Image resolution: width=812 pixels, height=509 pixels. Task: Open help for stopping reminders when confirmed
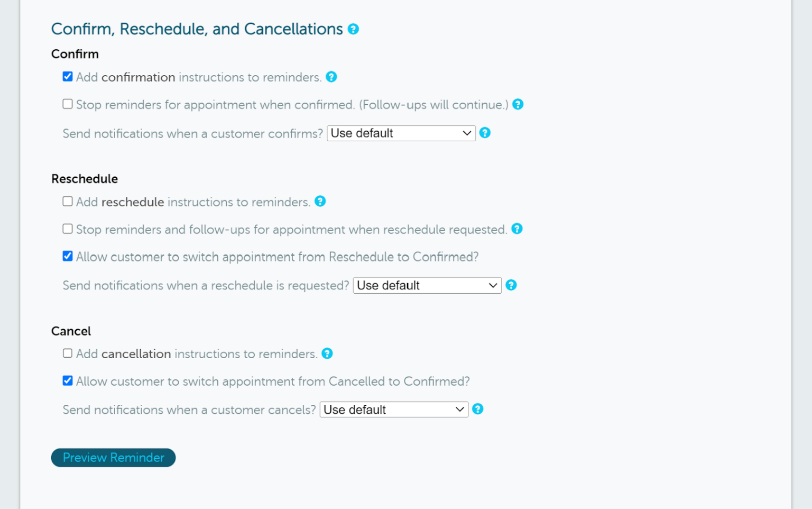point(518,104)
